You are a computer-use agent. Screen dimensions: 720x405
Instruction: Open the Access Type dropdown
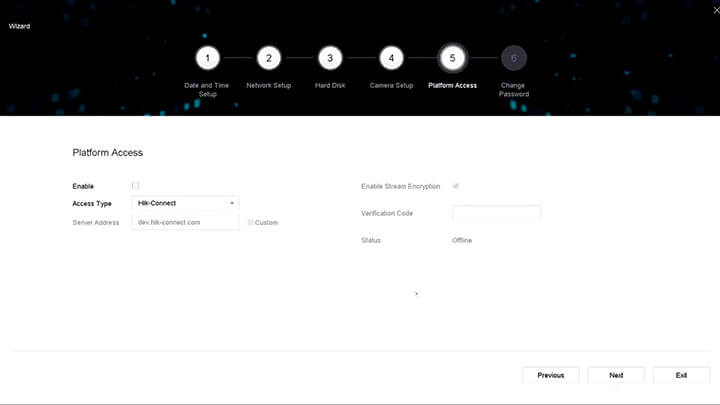(185, 203)
